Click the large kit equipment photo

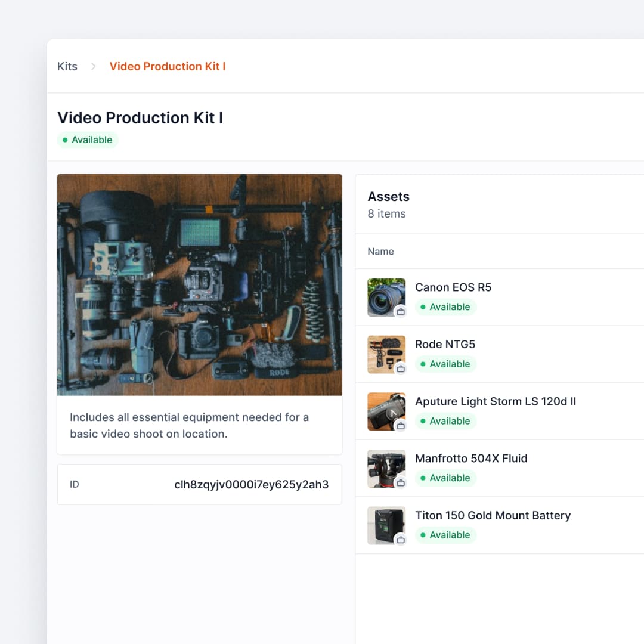click(x=200, y=284)
